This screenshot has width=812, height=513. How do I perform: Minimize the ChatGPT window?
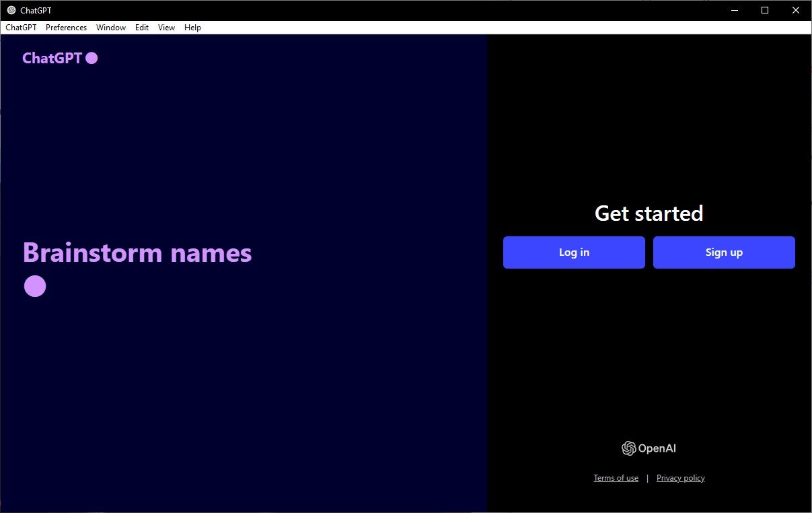tap(734, 10)
